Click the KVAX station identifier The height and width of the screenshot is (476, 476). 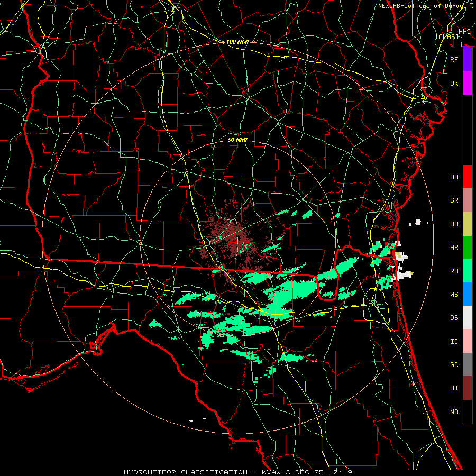(x=272, y=472)
